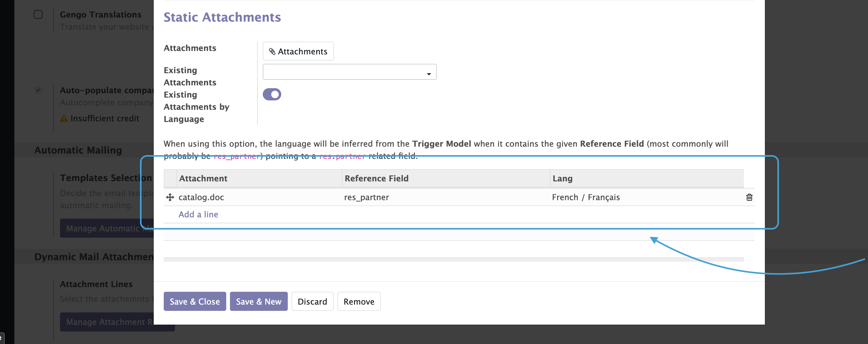Check the Gengo Translations checkbox
Image resolution: width=868 pixels, height=344 pixels.
coord(38,14)
